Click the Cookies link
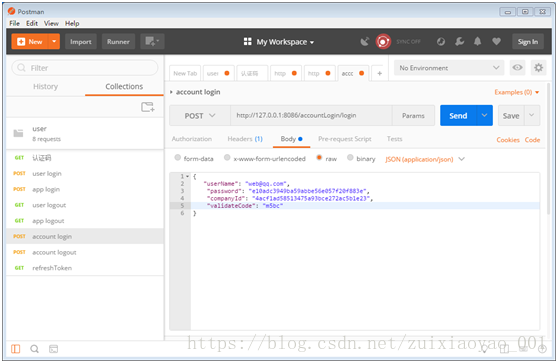The height and width of the screenshot is (363, 558). click(508, 140)
